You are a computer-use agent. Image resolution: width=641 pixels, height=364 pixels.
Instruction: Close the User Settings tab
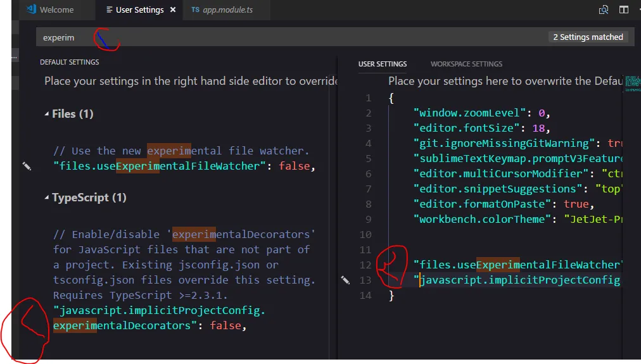pyautogui.click(x=173, y=9)
